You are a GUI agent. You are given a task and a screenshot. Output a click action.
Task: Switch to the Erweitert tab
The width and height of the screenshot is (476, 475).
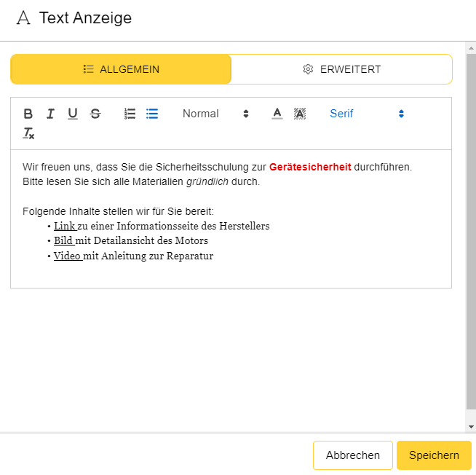(x=341, y=69)
